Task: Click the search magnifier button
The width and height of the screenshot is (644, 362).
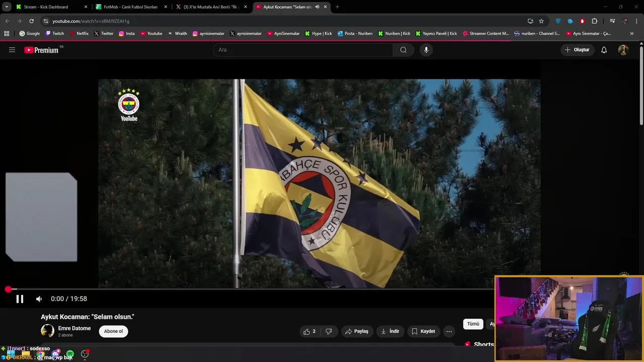Action: pyautogui.click(x=404, y=50)
